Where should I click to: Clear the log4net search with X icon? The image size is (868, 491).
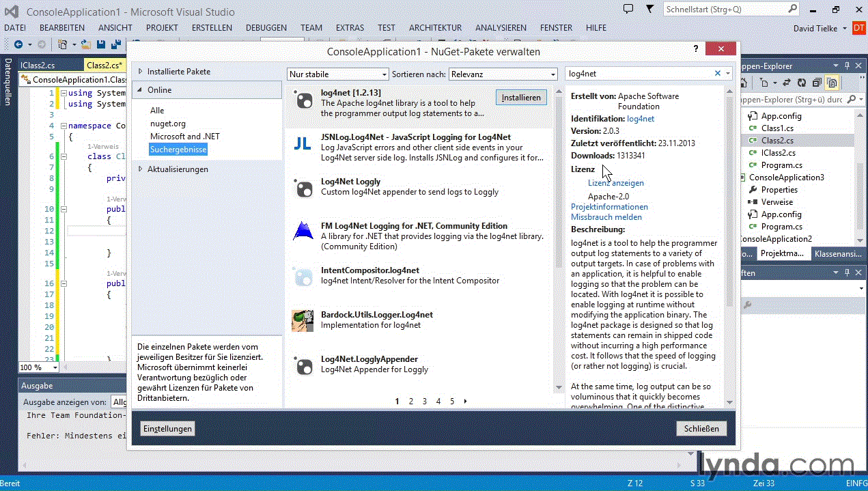pyautogui.click(x=718, y=73)
